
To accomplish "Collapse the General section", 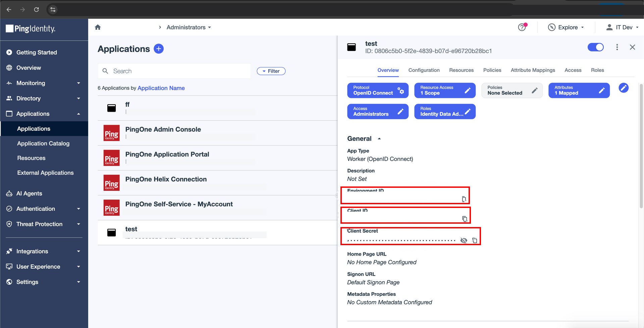I will click(364, 139).
